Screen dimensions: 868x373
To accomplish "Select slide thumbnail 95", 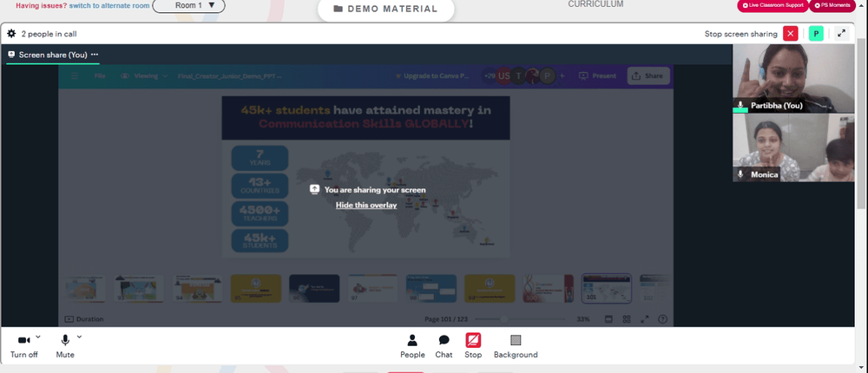I will click(x=256, y=288).
